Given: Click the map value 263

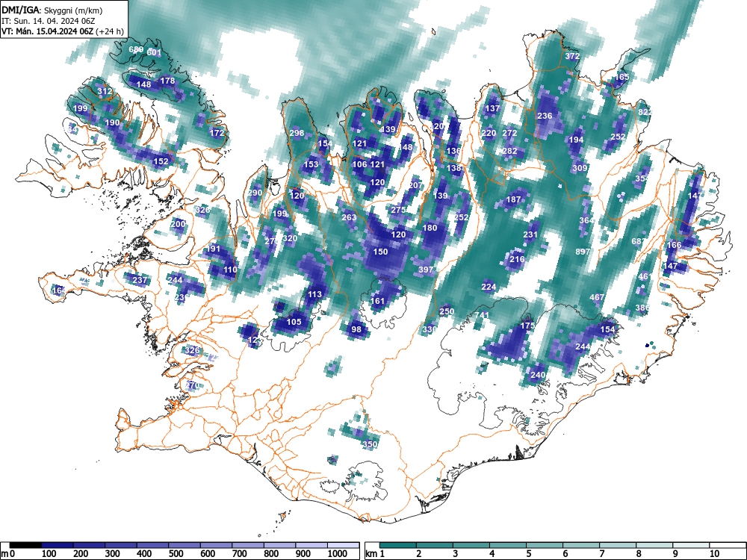Looking at the screenshot, I should point(349,217).
